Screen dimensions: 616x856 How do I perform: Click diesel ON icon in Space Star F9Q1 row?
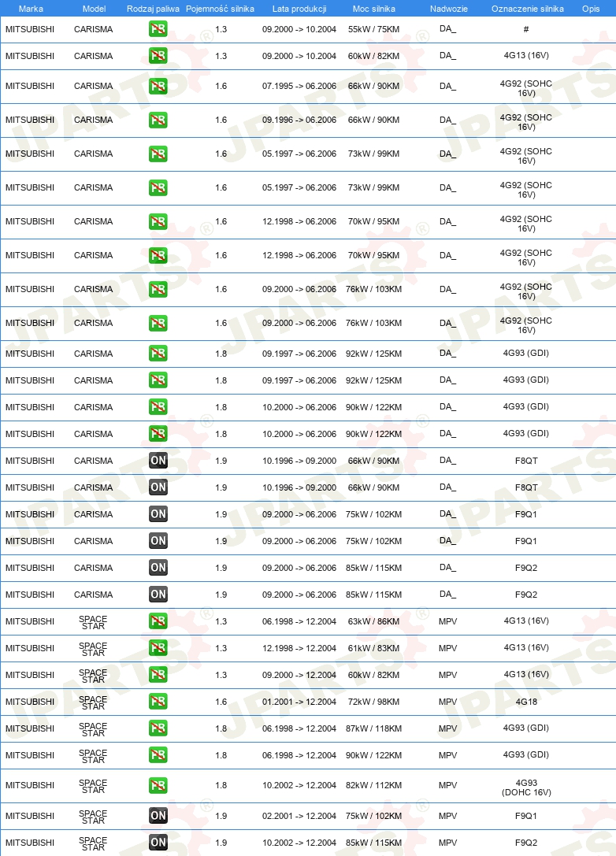coord(158,816)
